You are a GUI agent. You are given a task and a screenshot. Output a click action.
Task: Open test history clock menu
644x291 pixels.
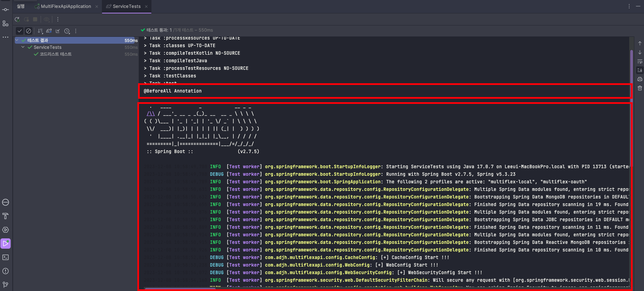click(67, 31)
